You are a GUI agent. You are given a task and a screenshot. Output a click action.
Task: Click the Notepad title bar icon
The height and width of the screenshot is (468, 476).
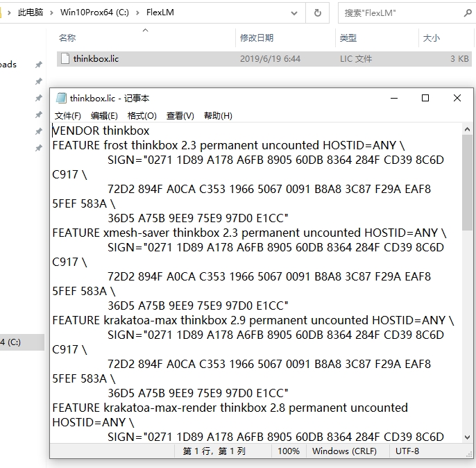61,98
